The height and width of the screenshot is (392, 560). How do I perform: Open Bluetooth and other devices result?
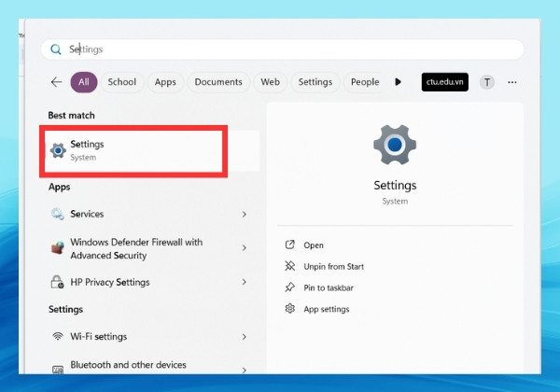149,367
